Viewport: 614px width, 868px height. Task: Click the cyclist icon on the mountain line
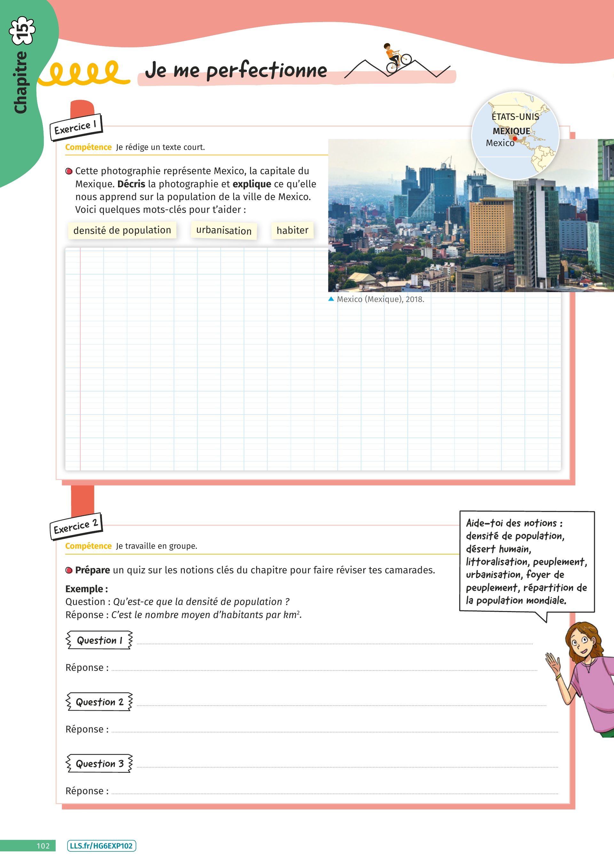click(397, 58)
